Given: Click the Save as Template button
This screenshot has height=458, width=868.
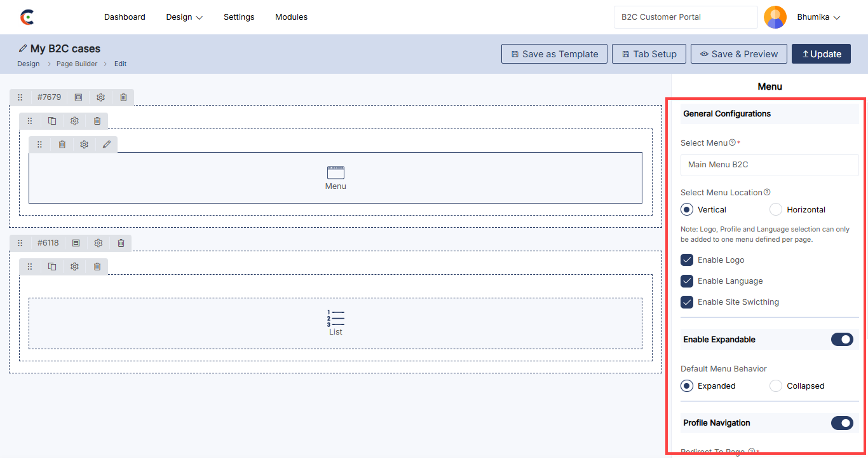Looking at the screenshot, I should [554, 54].
